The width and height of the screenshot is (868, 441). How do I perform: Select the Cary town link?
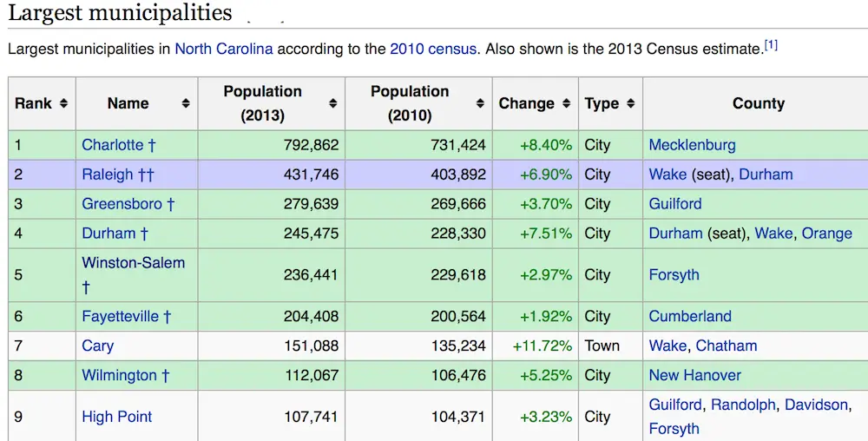pyautogui.click(x=97, y=346)
